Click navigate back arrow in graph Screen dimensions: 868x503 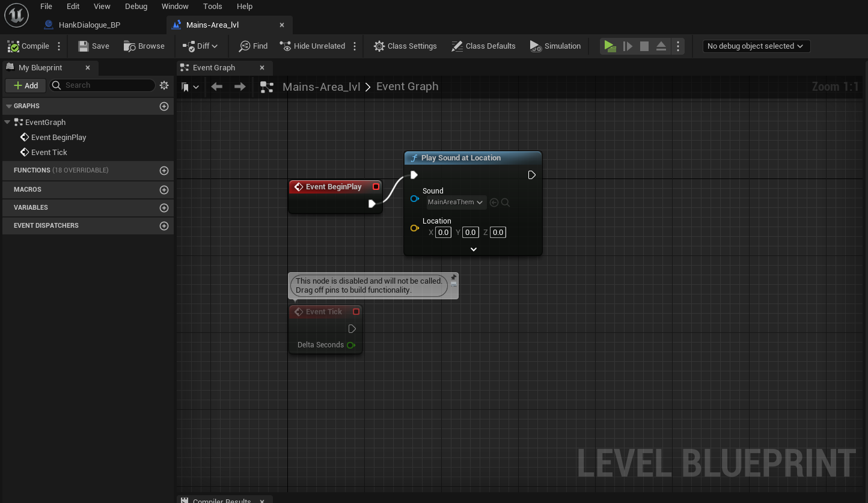[217, 87]
